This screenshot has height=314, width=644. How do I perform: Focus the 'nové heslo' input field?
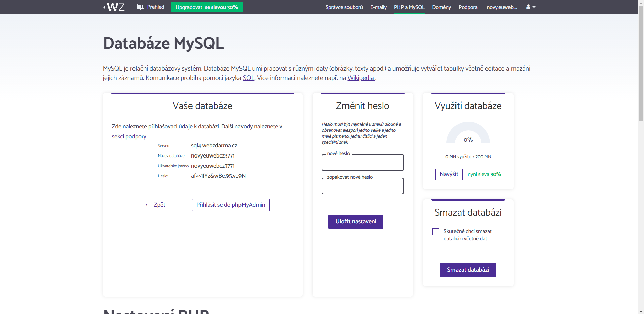click(363, 163)
